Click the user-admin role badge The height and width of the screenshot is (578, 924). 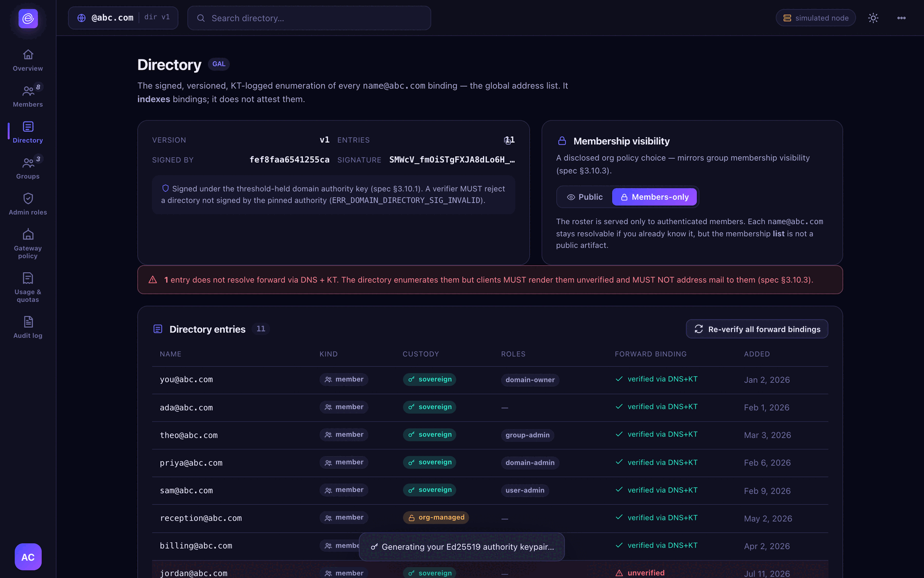pyautogui.click(x=525, y=491)
